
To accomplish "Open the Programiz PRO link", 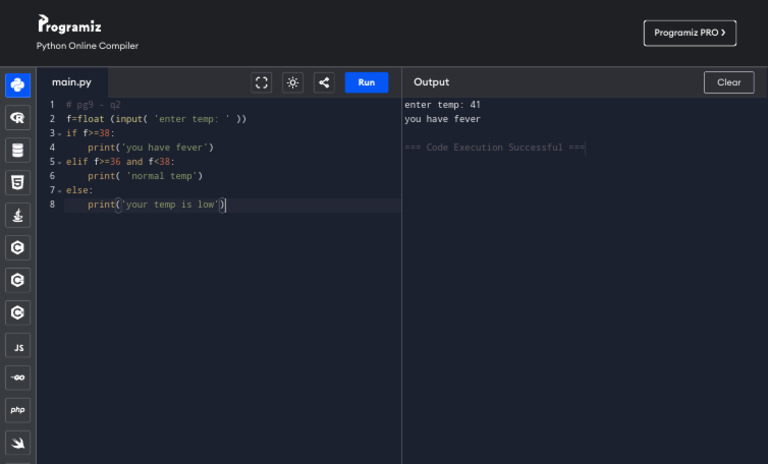I will tap(689, 33).
